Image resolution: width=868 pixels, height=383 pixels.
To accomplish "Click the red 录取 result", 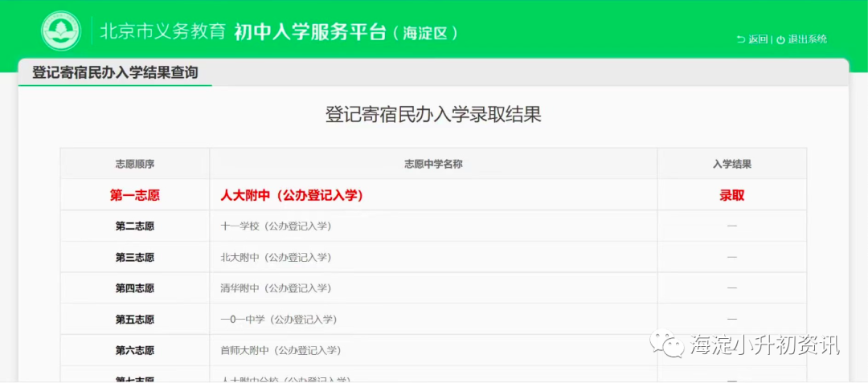I will (732, 195).
